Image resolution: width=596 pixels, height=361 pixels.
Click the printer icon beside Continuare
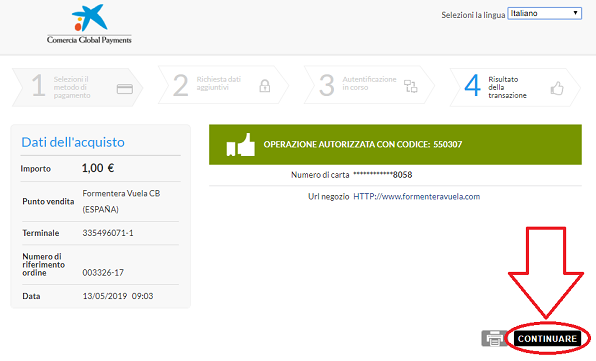click(x=494, y=338)
